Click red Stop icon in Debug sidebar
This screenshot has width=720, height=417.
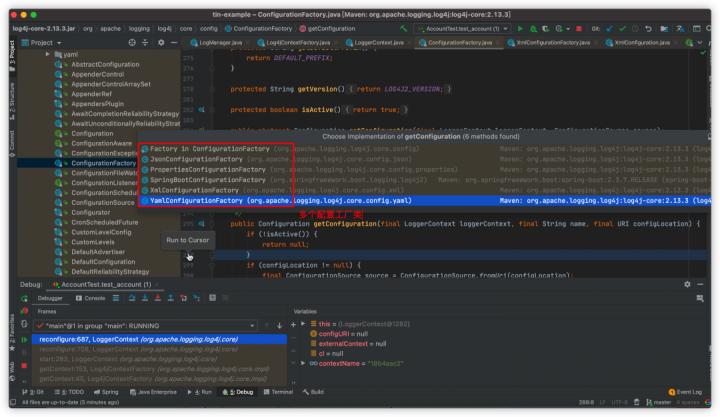[x=24, y=366]
